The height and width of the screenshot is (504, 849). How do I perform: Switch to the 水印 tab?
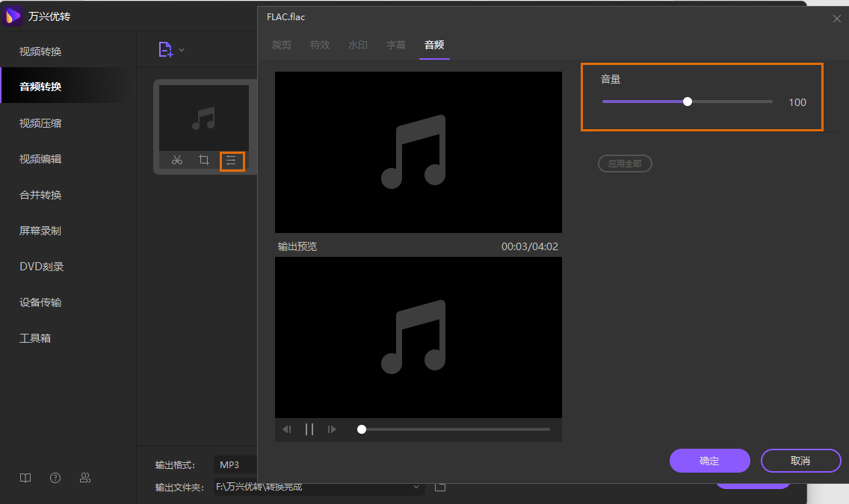point(358,45)
